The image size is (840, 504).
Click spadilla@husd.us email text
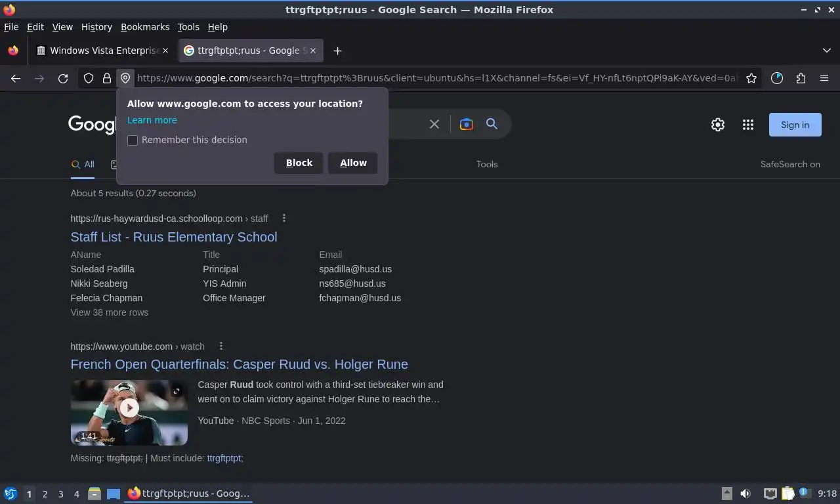pos(356,269)
